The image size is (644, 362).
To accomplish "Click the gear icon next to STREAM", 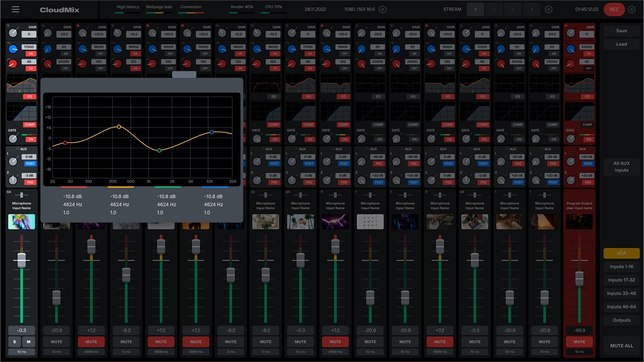I will [548, 9].
